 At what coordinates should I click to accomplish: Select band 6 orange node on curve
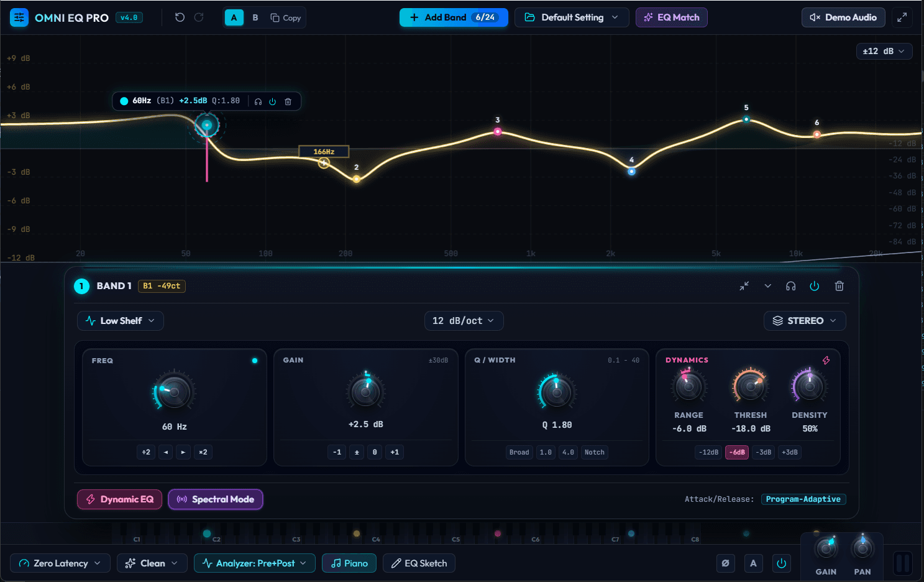click(x=817, y=134)
